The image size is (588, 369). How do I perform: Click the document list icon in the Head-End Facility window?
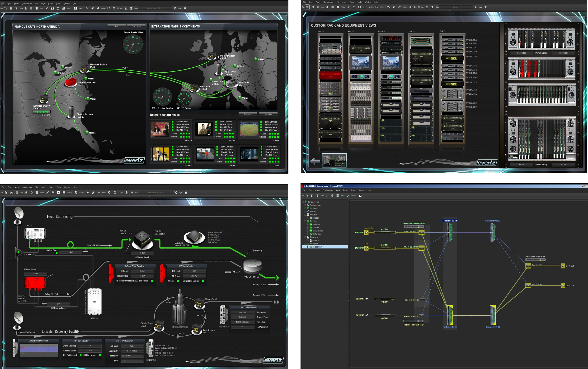37,193
